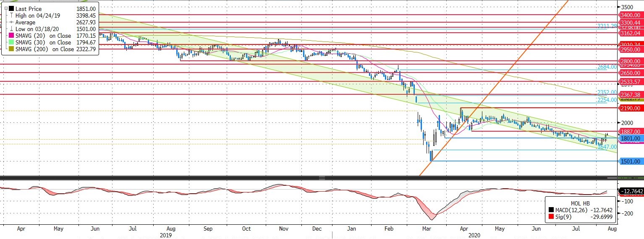Click the 2367.38 red price label
The image size is (644, 239).
[631, 95]
